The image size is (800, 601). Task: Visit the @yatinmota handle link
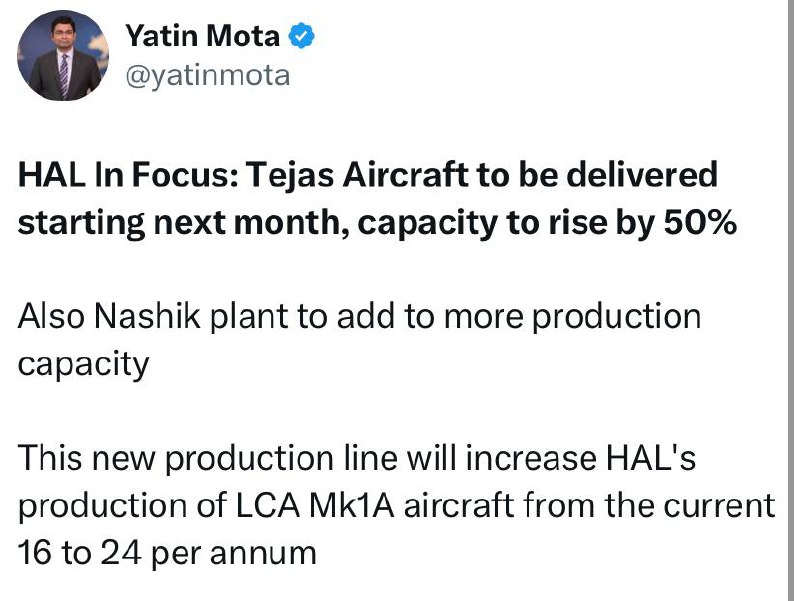[x=208, y=76]
